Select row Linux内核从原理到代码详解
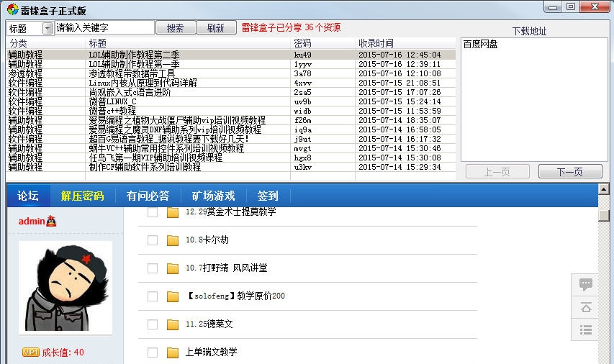This screenshot has height=364, width=614. 231,83
